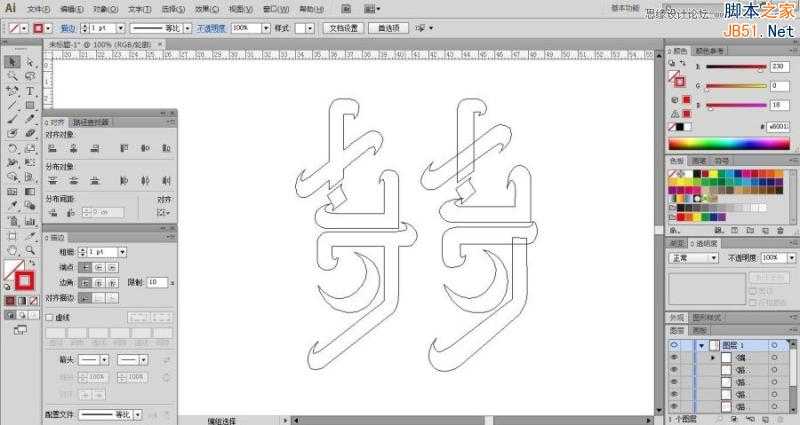Image resolution: width=800 pixels, height=425 pixels.
Task: Click the hex color value field
Action: coord(778,127)
